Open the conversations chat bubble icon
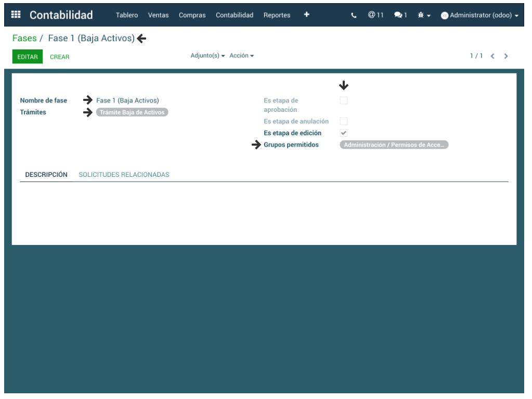Screen dimensions: 532x399 pos(400,16)
